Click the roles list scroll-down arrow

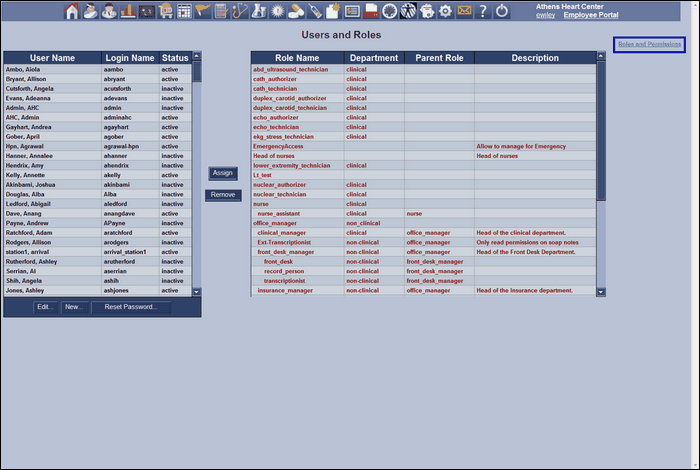click(x=601, y=292)
